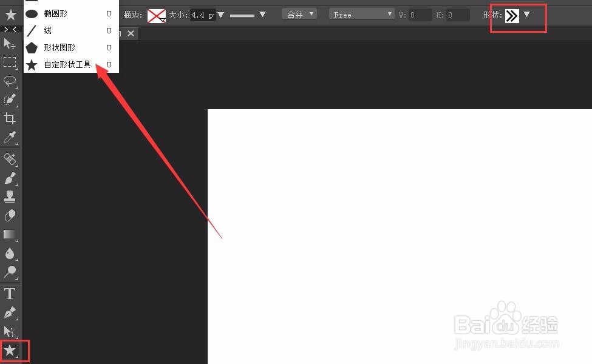Open the Free proportions dropdown

(362, 15)
